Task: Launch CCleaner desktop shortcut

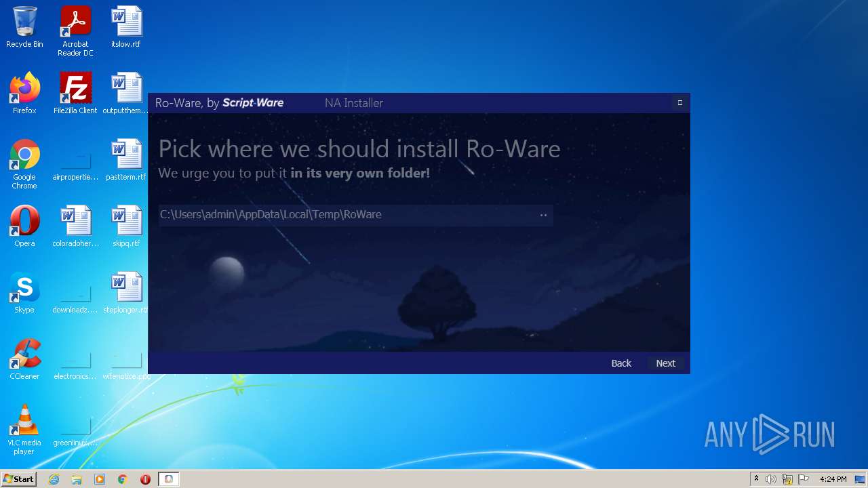Action: pyautogui.click(x=24, y=359)
